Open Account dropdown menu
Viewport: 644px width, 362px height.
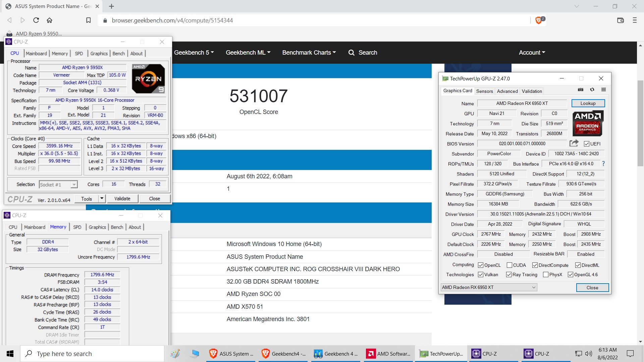coord(532,53)
